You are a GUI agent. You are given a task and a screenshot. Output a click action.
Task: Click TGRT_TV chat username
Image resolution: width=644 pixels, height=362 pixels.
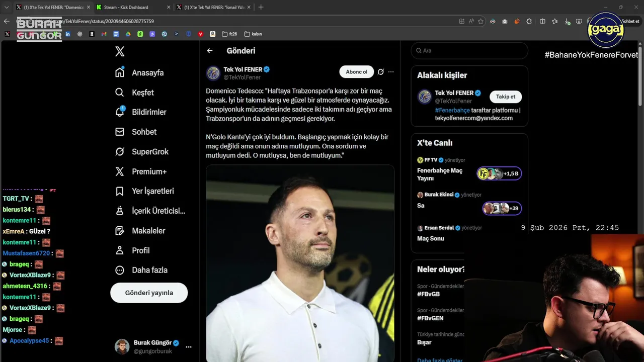click(x=16, y=199)
